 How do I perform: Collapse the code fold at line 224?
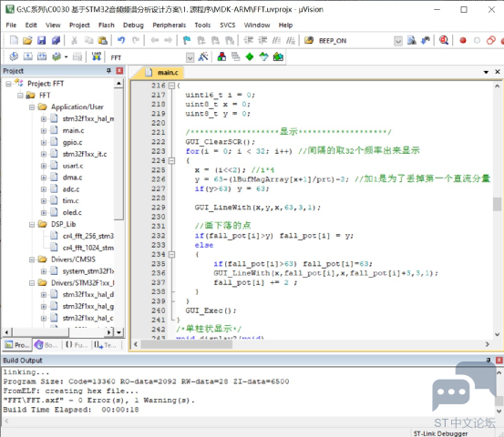[x=172, y=160]
